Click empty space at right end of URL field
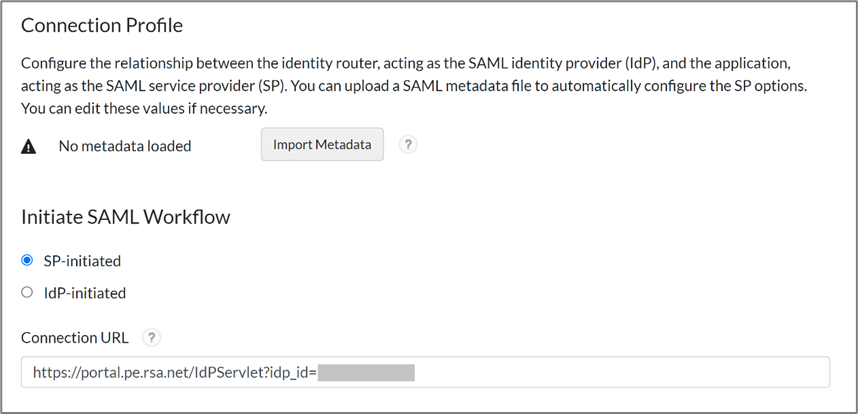Viewport: 858px width, 414px height. coord(700,372)
